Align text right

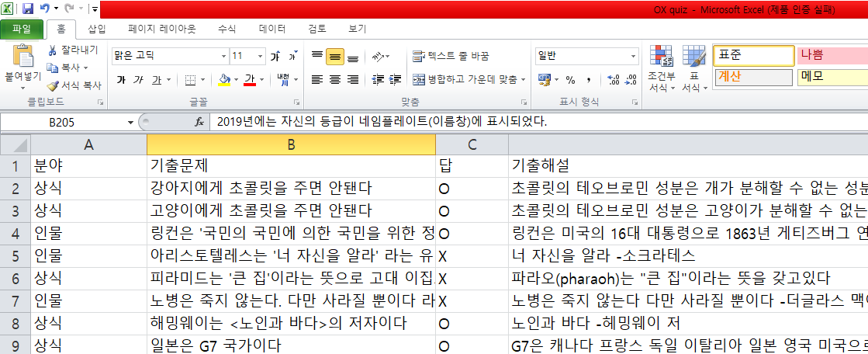tap(353, 80)
